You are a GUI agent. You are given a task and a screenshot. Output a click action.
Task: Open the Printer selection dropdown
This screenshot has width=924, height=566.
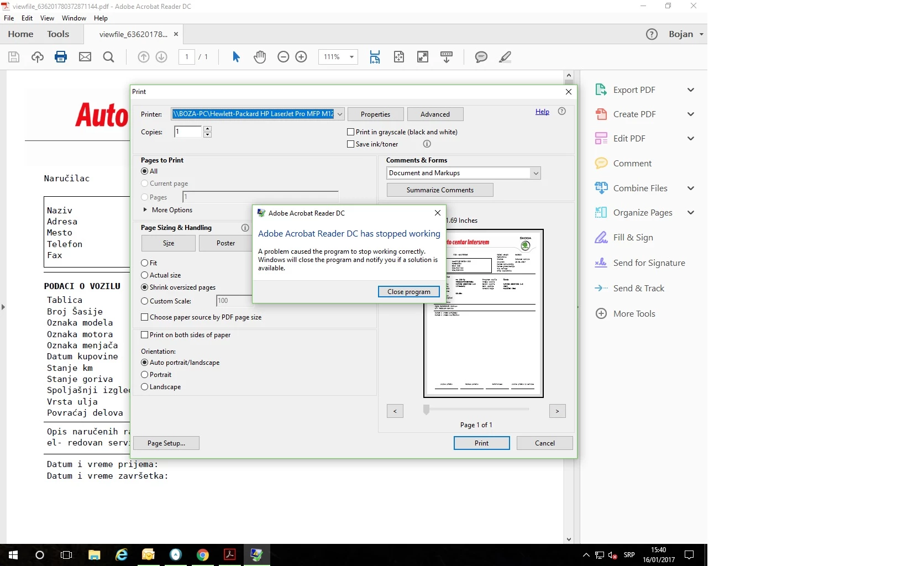pos(258,114)
